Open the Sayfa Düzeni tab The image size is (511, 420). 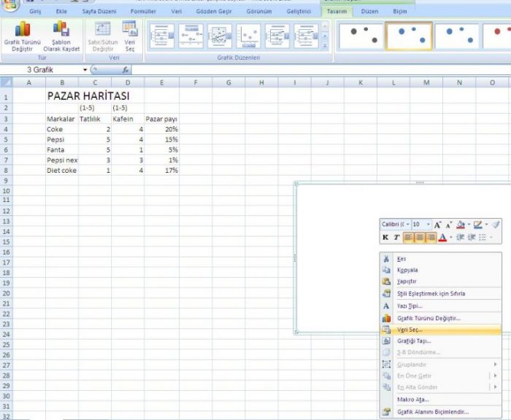[99, 12]
